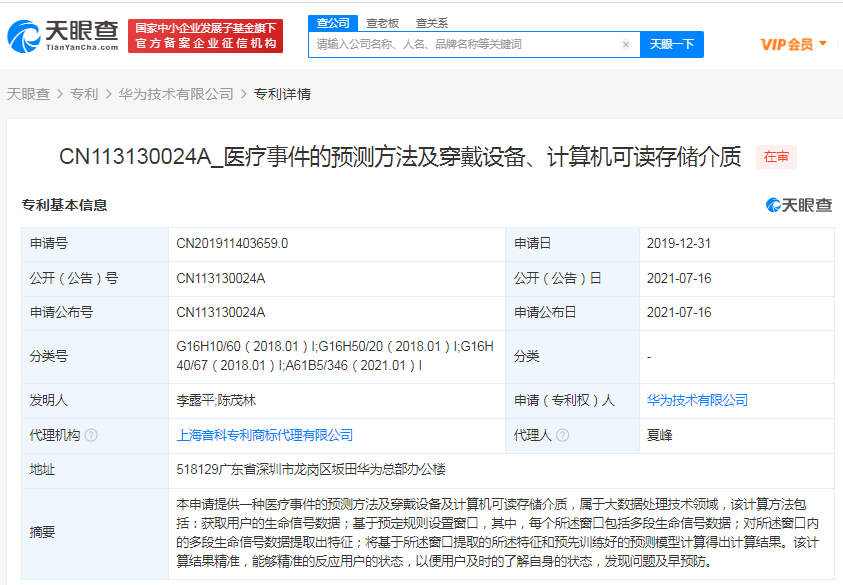Click the patent title CN113130024A heading

[x=400, y=157]
